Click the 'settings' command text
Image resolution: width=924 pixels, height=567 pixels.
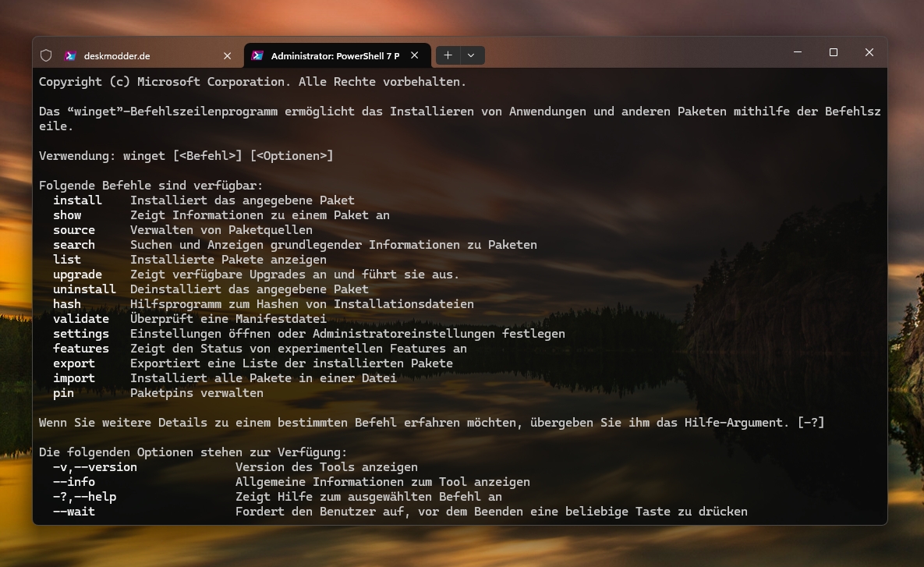pos(81,334)
